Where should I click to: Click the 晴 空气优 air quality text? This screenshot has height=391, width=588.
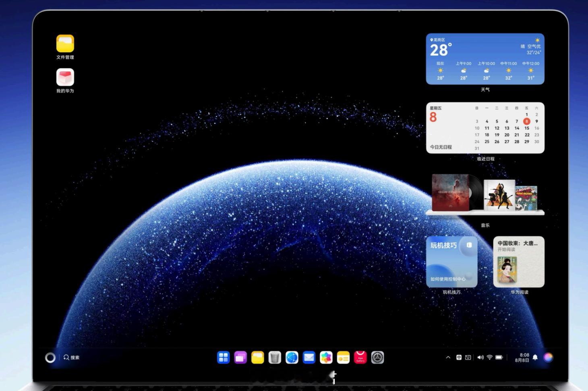click(531, 46)
